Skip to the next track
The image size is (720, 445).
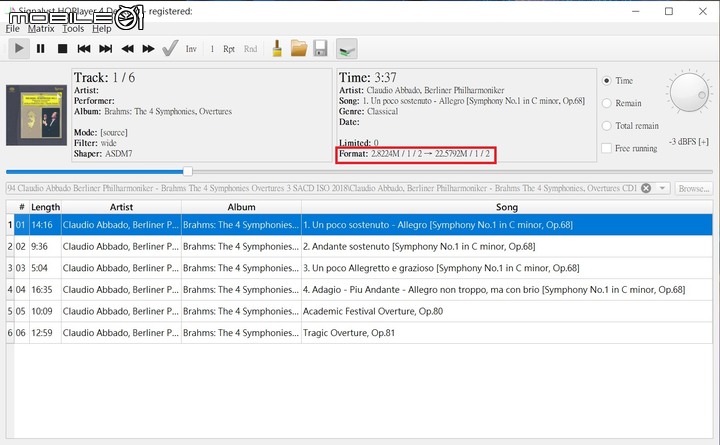(x=106, y=48)
